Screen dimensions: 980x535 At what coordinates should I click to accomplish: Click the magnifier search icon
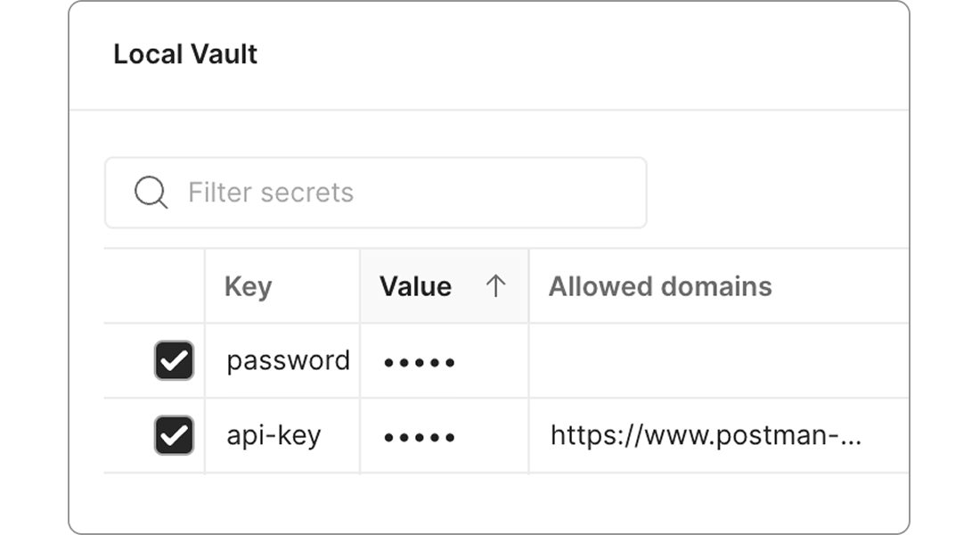(x=151, y=193)
